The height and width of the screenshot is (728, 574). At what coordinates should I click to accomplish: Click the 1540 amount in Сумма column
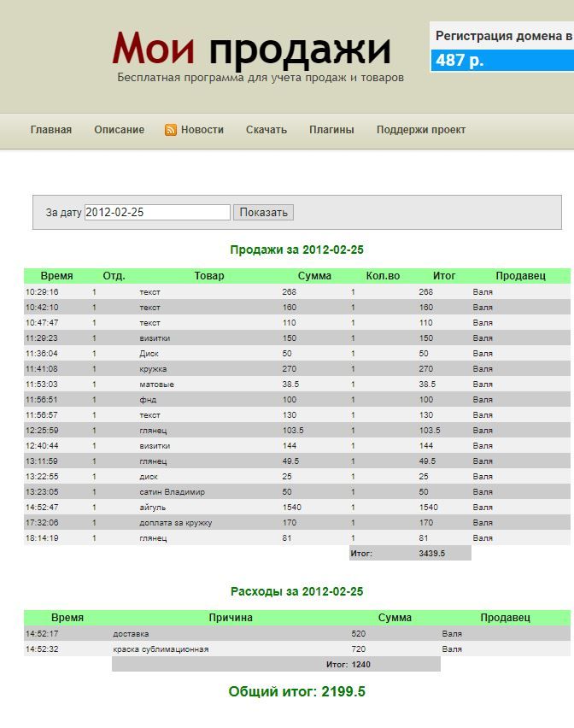292,508
